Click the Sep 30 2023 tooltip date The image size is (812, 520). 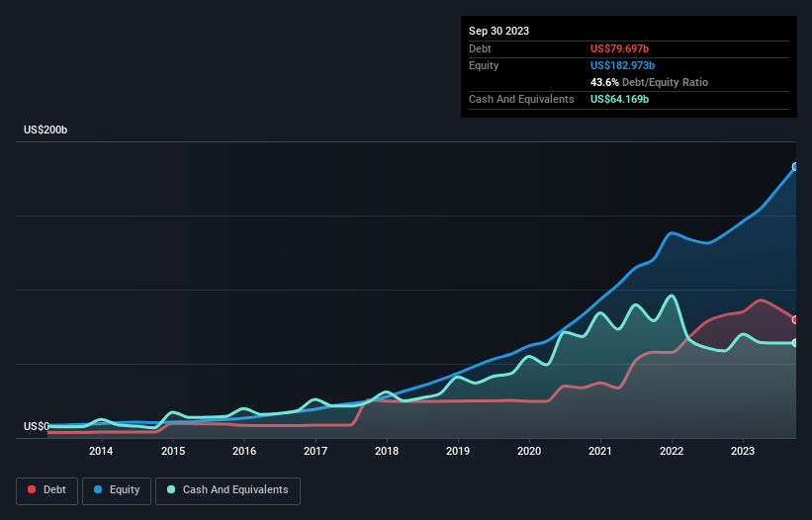498,31
